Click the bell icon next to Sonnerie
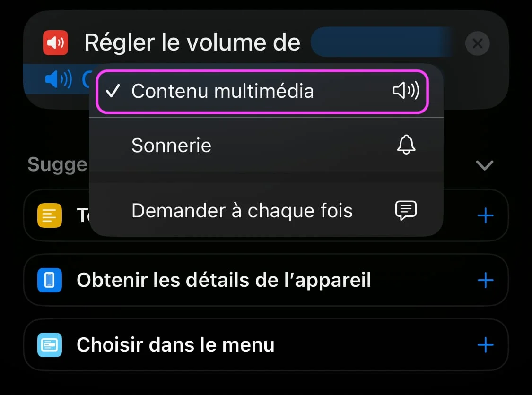The height and width of the screenshot is (395, 532). 406,145
